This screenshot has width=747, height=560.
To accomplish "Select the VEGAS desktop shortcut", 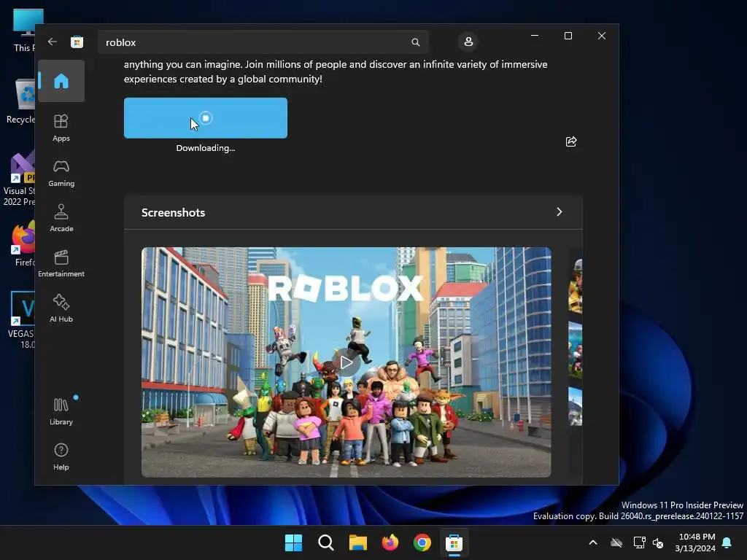I will click(21, 320).
